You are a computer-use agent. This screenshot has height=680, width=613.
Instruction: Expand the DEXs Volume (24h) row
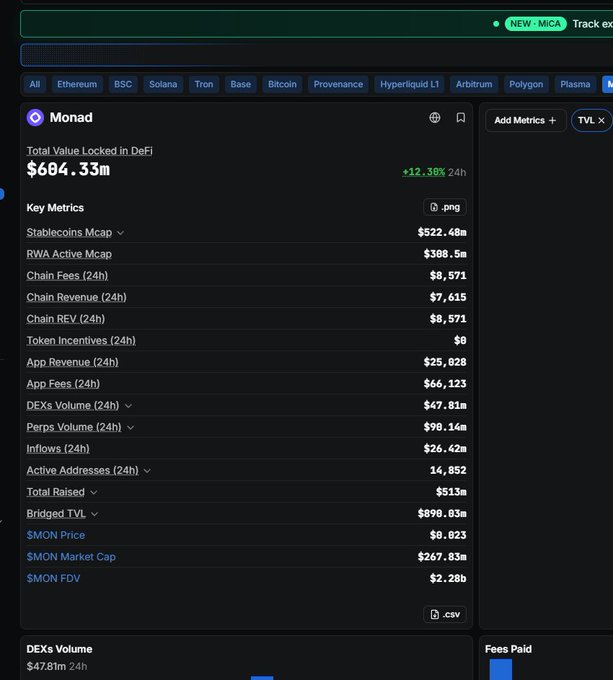[128, 406]
